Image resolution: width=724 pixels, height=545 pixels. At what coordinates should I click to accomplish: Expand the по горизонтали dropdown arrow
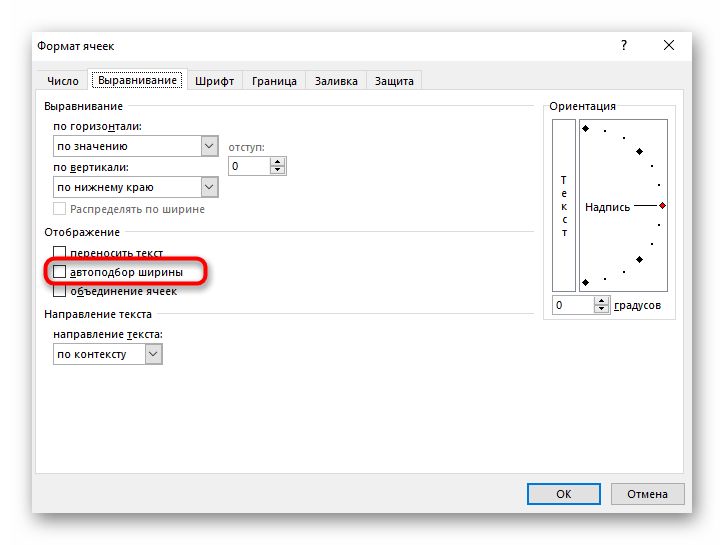pyautogui.click(x=209, y=146)
